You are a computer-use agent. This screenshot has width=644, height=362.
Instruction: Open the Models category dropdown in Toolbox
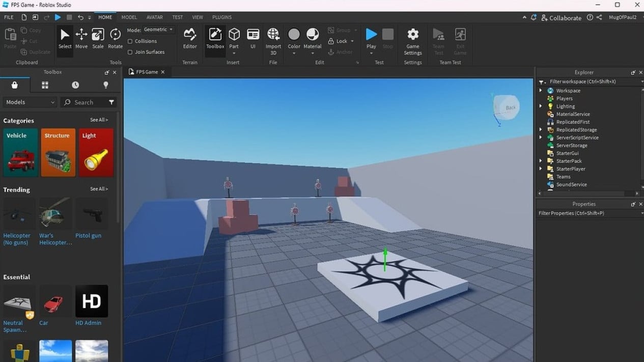[30, 102]
